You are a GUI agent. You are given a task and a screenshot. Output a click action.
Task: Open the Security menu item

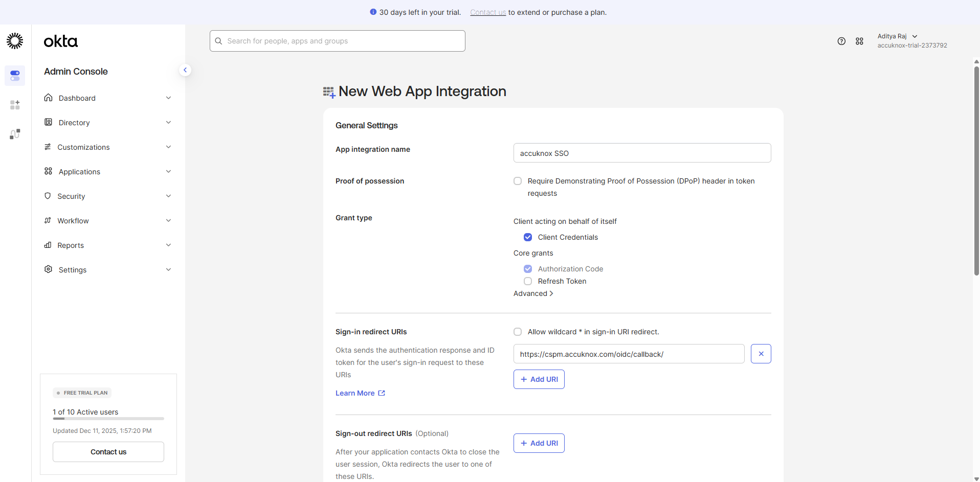[71, 196]
